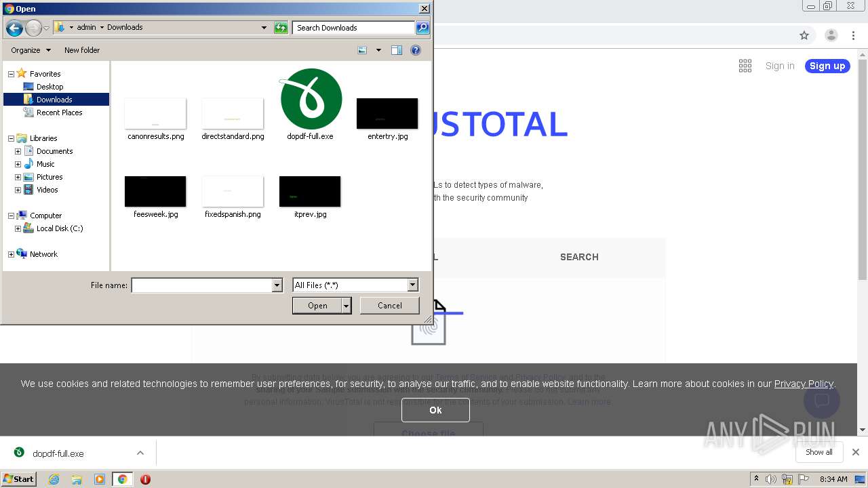Viewport: 868px width, 488px height.
Task: Select entertry.jpg file
Action: pos(387,113)
